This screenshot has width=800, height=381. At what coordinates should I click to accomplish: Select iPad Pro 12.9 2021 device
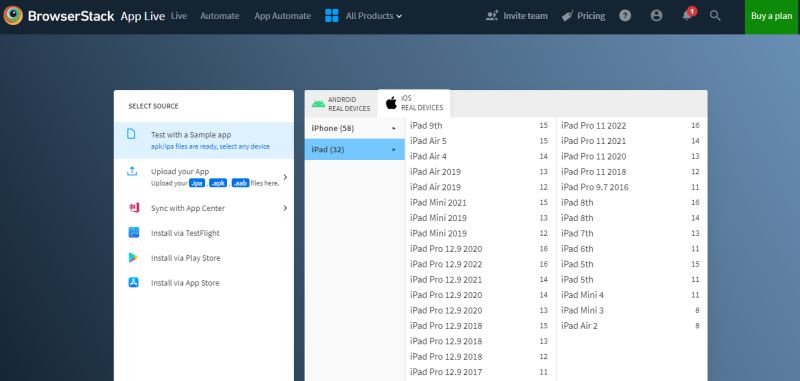(x=479, y=280)
